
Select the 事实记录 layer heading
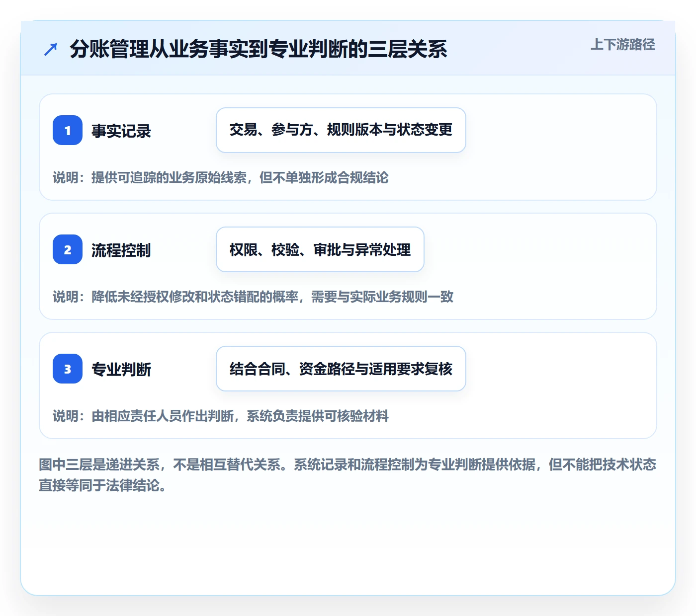[x=121, y=131]
